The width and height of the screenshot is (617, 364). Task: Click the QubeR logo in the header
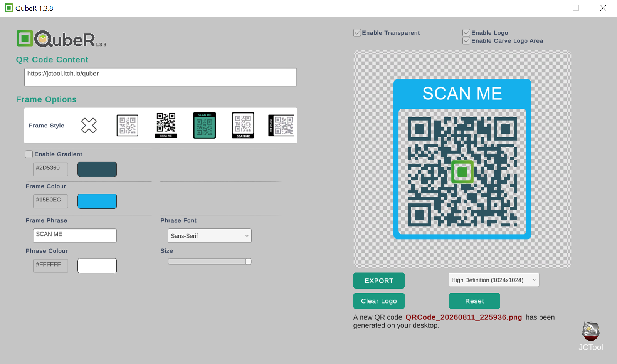coord(61,39)
